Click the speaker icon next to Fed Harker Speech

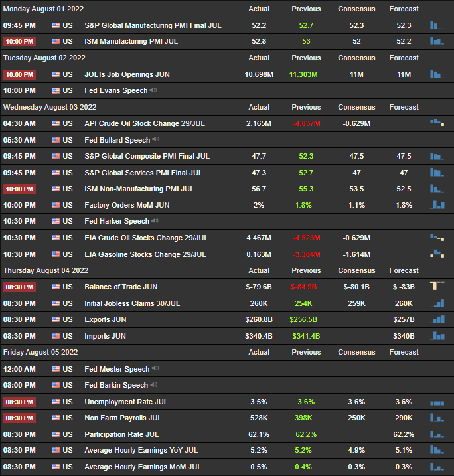pyautogui.click(x=155, y=220)
